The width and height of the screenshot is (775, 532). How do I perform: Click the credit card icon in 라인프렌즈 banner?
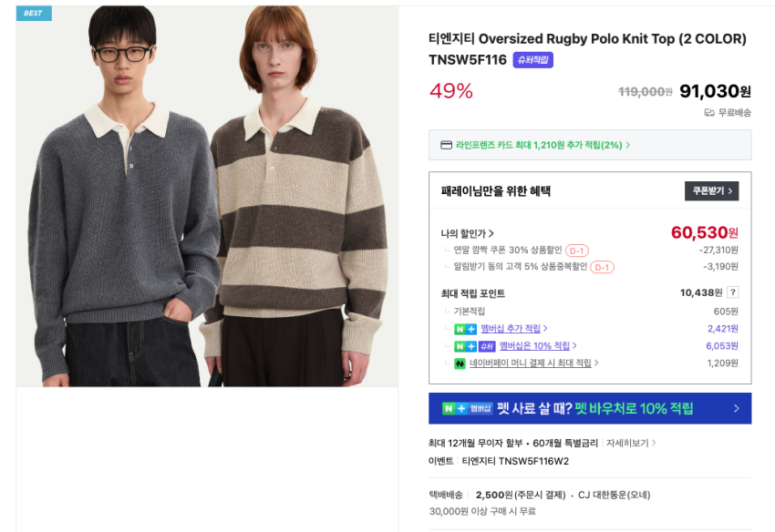(x=446, y=145)
